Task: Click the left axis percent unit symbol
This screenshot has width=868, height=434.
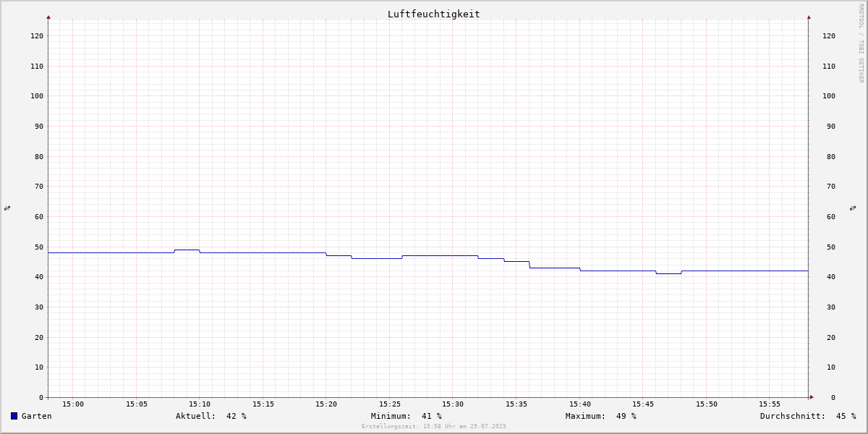Action: [7, 208]
